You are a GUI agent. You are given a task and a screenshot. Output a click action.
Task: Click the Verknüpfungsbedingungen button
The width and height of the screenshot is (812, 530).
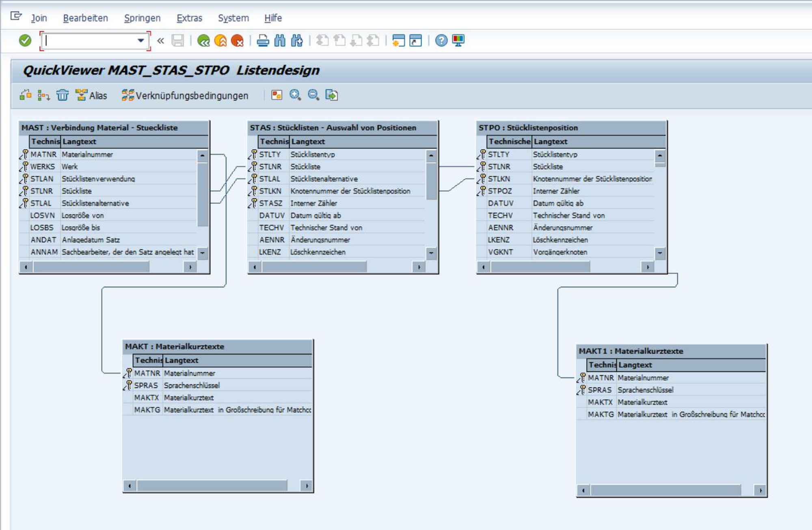(185, 95)
